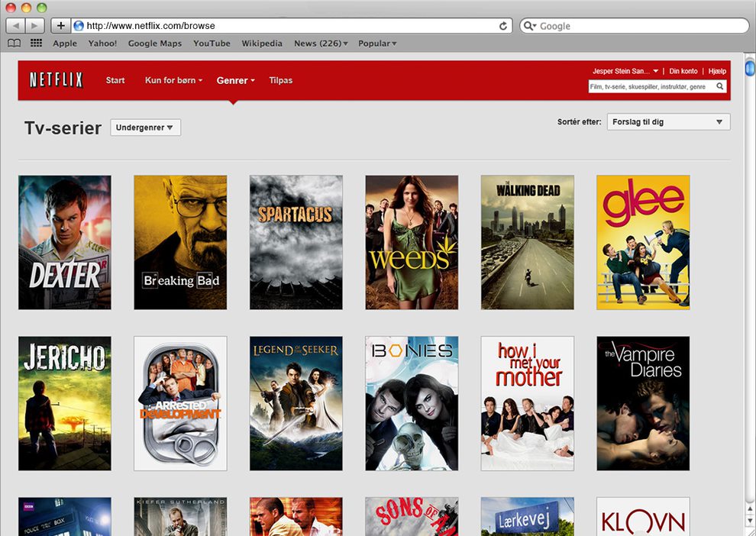Click the scrollbar up arrow
Viewport: 756px width, 536px height.
coord(750,509)
